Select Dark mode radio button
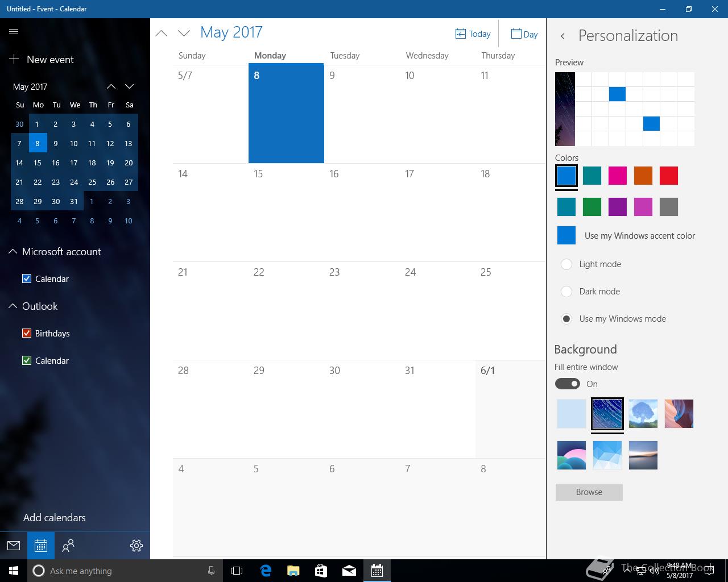The height and width of the screenshot is (582, 728). 566,292
